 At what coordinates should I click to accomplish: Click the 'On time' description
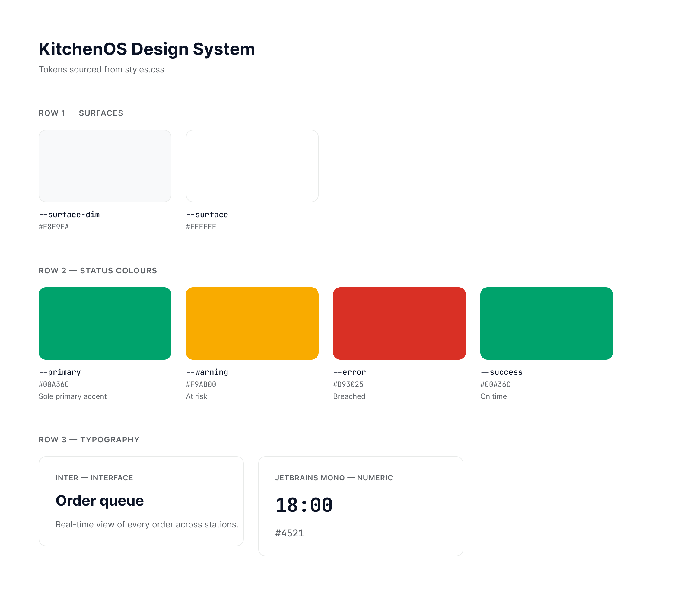pos(494,396)
